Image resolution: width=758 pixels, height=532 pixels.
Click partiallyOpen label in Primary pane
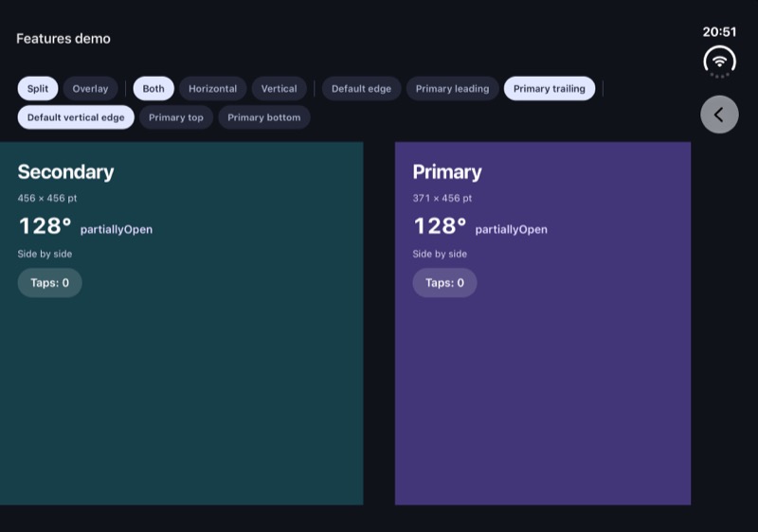512,230
